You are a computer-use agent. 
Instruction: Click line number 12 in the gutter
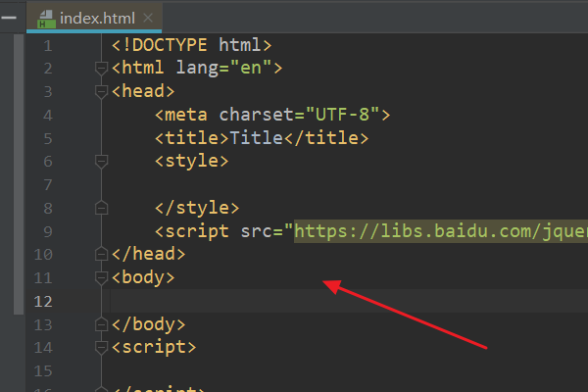point(43,301)
